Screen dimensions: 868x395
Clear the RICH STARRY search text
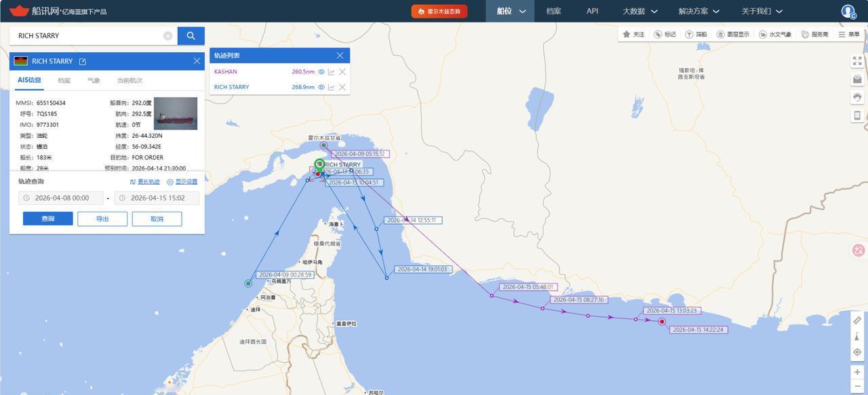click(167, 36)
